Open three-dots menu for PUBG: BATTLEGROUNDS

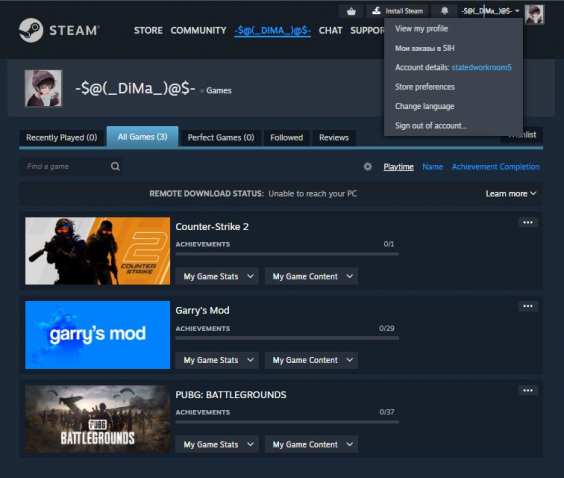pos(528,390)
